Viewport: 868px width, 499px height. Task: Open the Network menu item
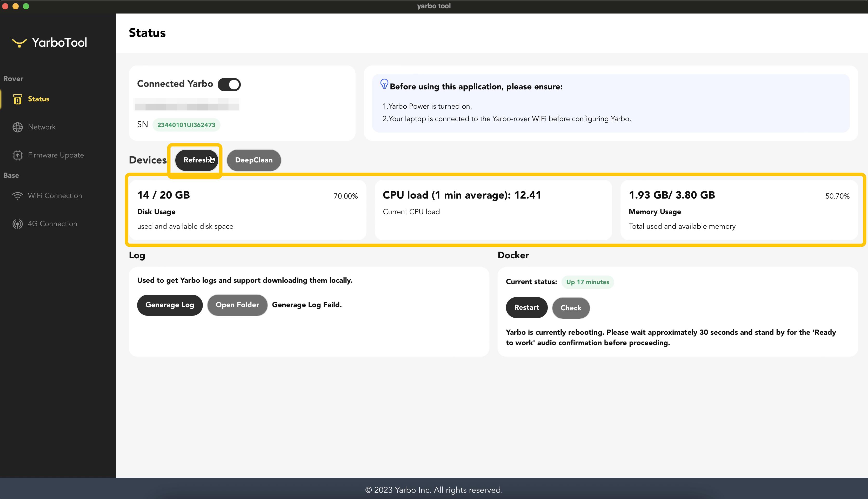point(42,127)
